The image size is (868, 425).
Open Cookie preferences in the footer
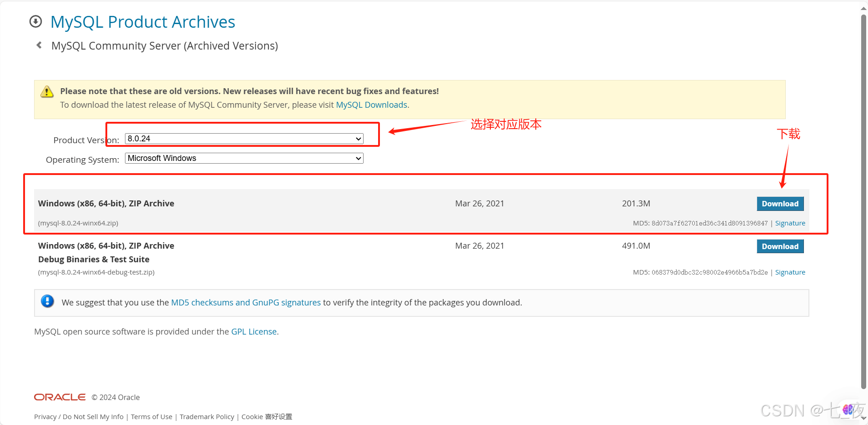[267, 417]
